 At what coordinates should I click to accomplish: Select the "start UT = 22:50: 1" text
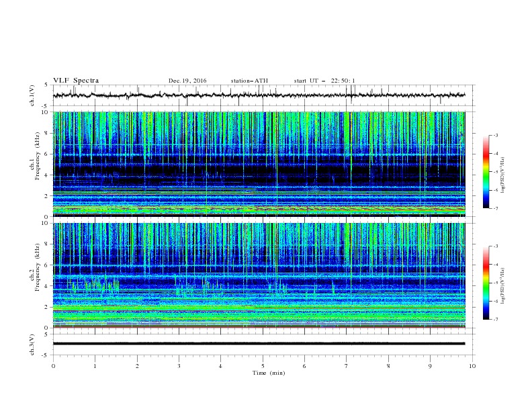[x=324, y=81]
